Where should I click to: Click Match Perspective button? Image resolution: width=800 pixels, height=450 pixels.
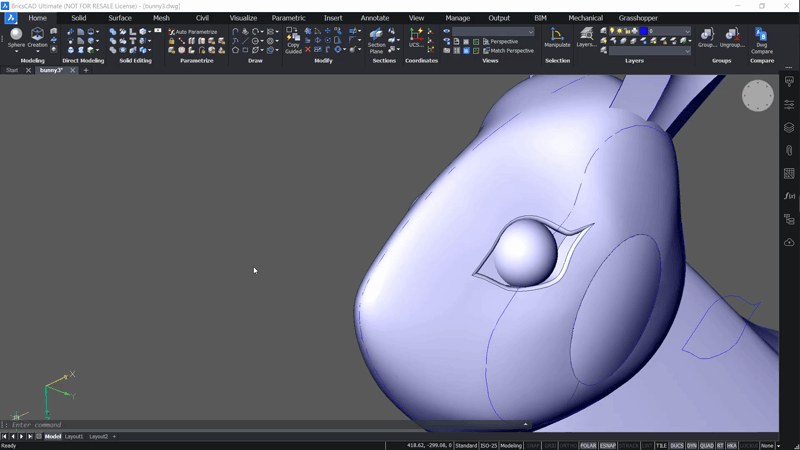508,51
